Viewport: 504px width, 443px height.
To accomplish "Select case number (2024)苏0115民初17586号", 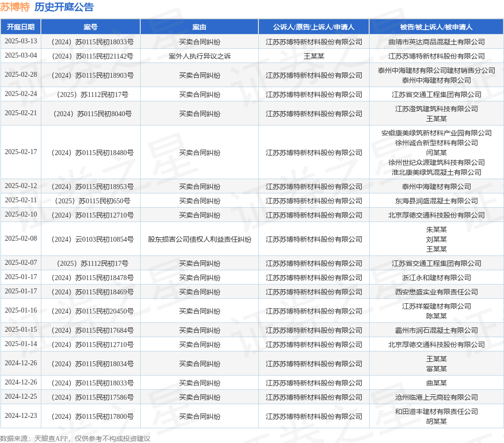I will coord(93,397).
